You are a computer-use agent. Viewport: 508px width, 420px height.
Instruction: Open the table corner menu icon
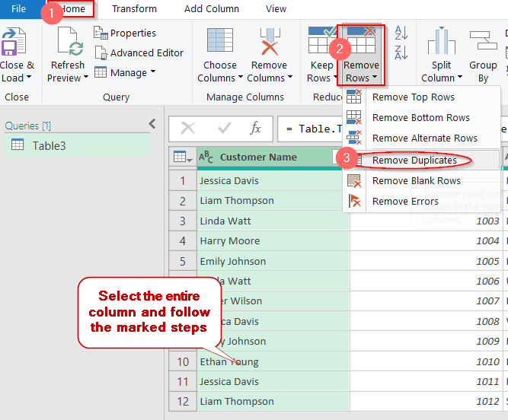click(183, 157)
